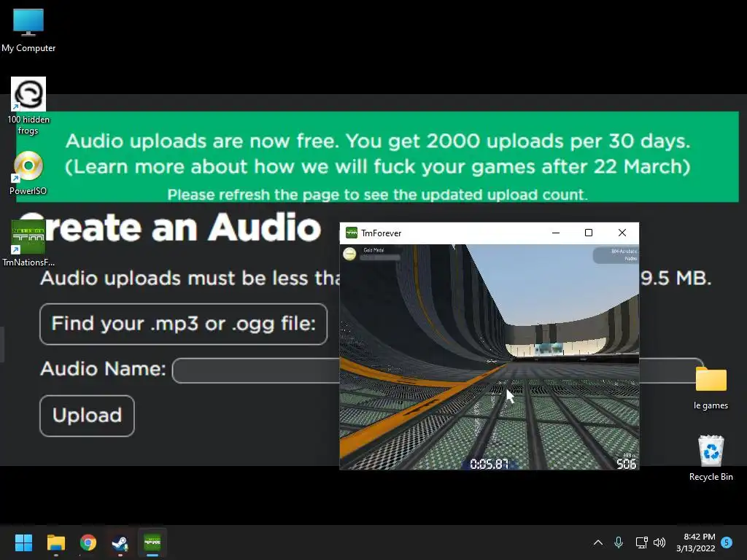Open Google Chrome from the taskbar
The height and width of the screenshot is (560, 747).
pos(88,542)
